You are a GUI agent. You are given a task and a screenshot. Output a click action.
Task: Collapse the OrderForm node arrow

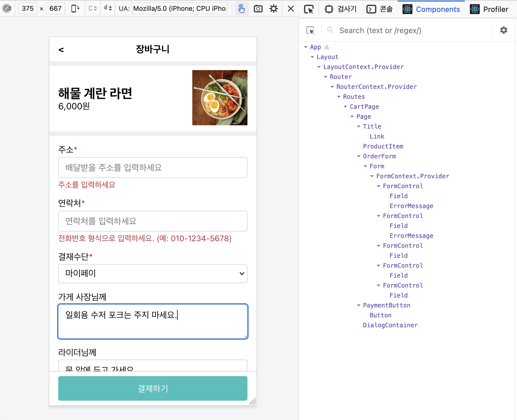click(x=359, y=156)
